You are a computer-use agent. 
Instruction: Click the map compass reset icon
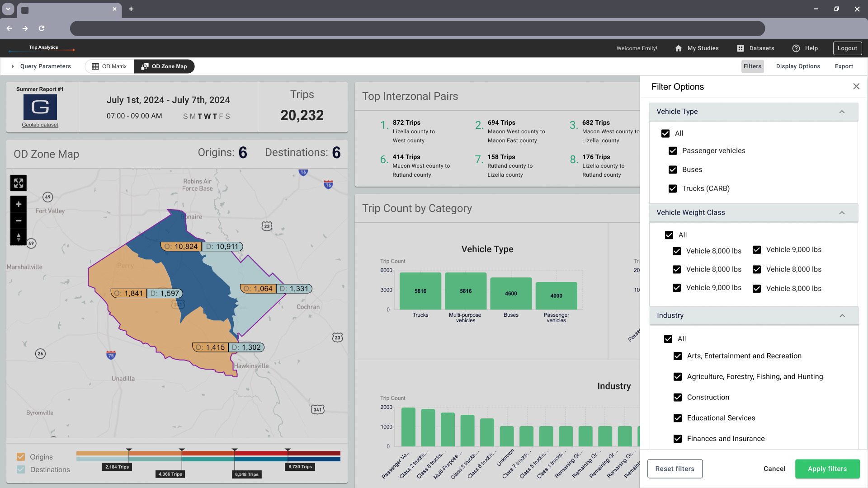pos(19,237)
